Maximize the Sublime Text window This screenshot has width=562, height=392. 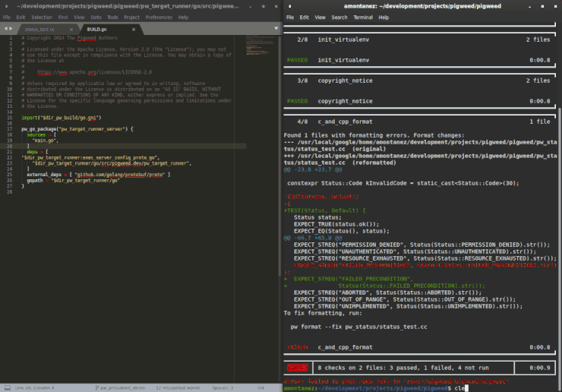264,6
